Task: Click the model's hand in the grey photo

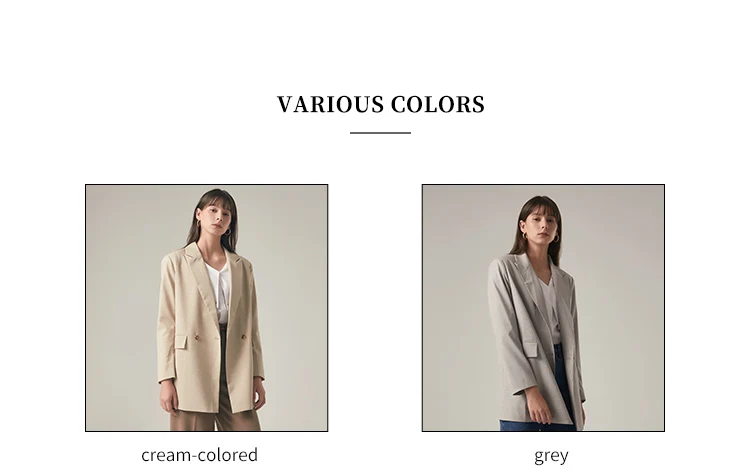Action: point(540,410)
